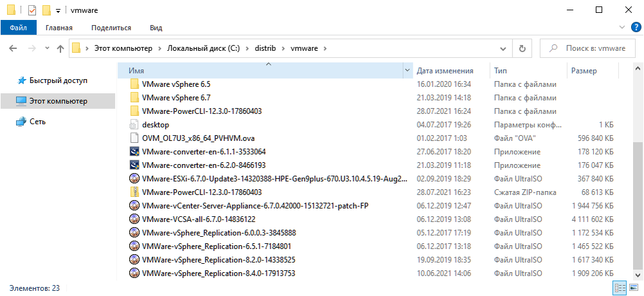Expand the ribbon with chevron
The height and width of the screenshot is (296, 644).
point(622,28)
